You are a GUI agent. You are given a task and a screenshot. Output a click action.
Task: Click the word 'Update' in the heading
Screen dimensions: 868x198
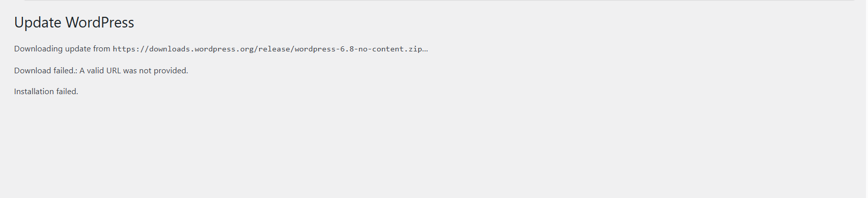(38, 22)
